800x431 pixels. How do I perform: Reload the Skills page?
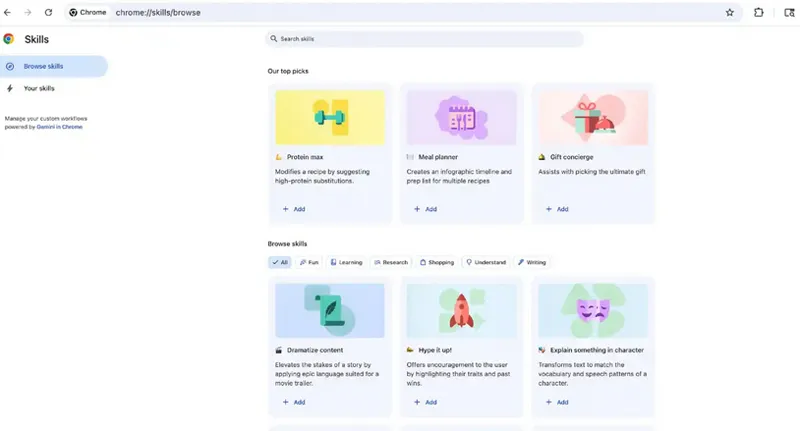pyautogui.click(x=48, y=12)
